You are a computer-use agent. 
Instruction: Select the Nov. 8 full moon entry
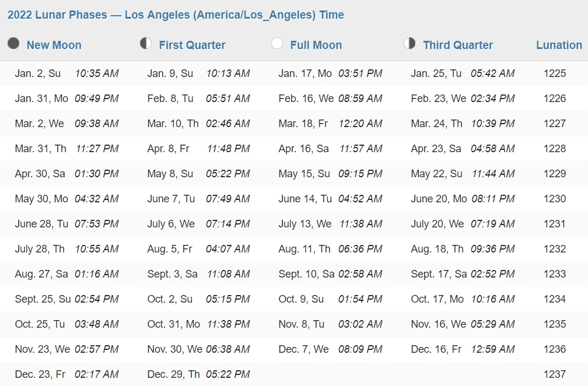pos(330,324)
